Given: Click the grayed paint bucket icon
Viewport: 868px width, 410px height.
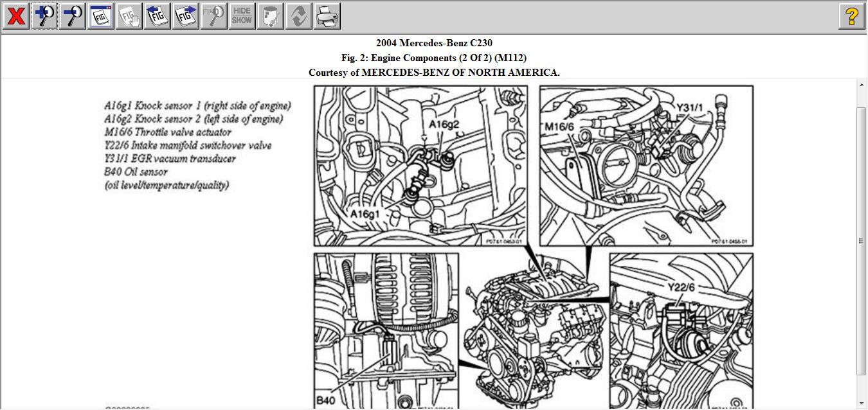Looking at the screenshot, I should point(271,16).
